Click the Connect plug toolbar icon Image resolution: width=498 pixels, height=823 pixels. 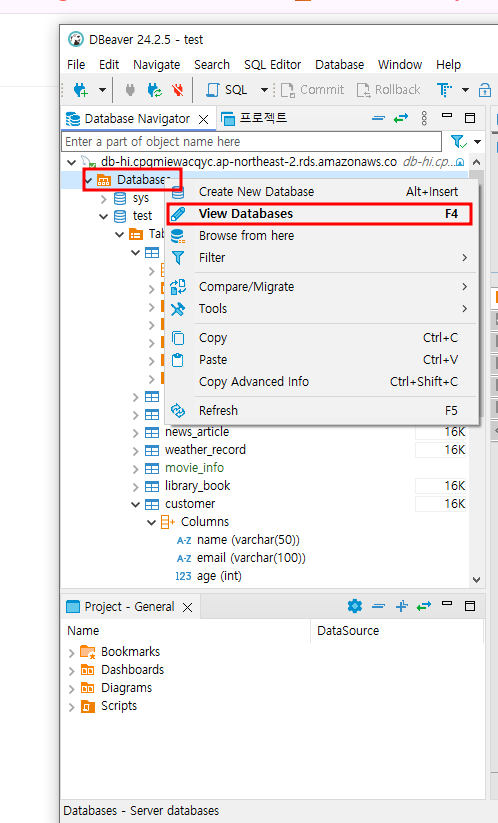130,90
